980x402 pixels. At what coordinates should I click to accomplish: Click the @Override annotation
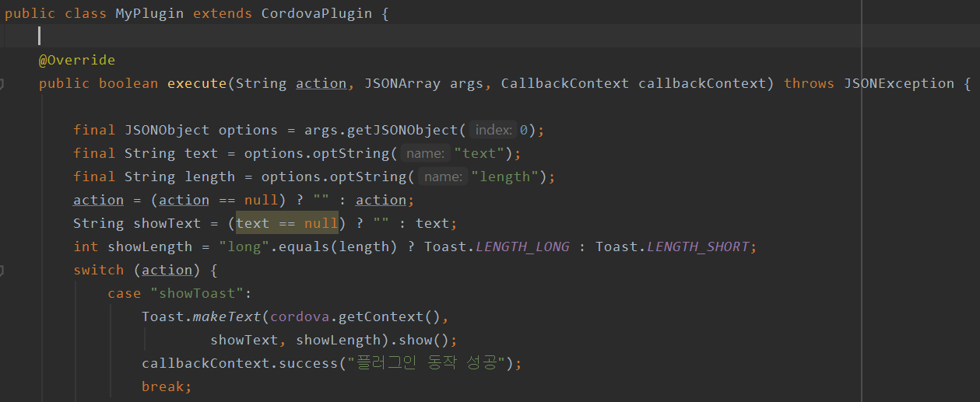[77, 60]
